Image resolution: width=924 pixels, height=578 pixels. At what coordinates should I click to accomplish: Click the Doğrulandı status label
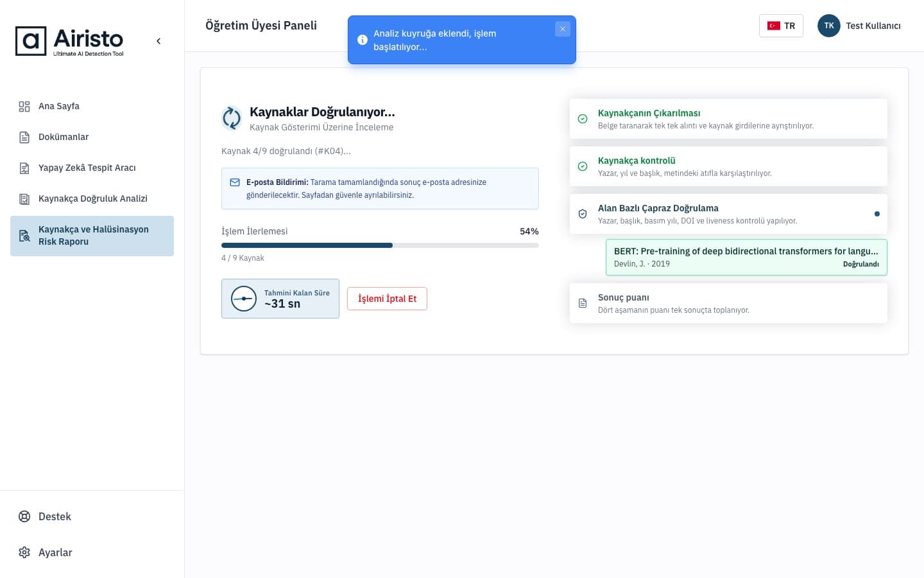click(x=860, y=264)
